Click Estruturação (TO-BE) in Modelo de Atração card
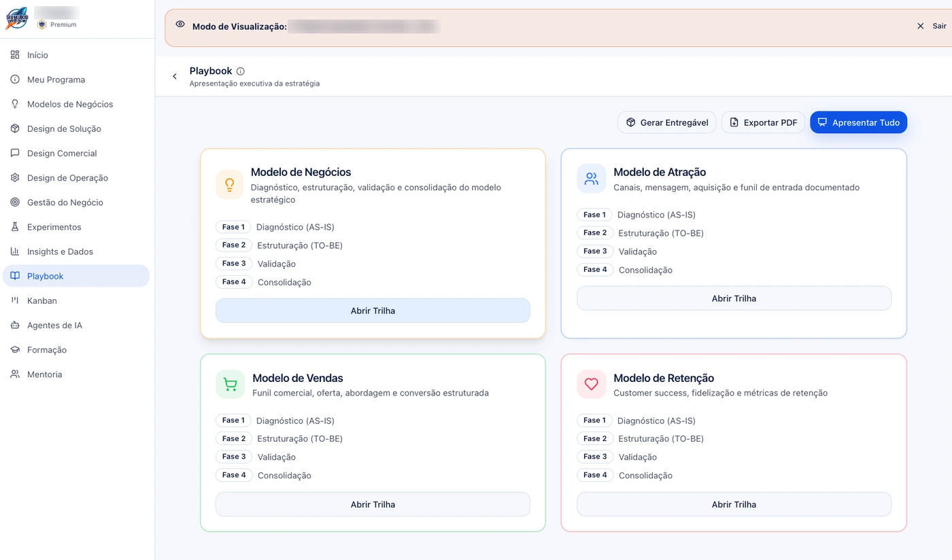952x560 pixels. [661, 233]
